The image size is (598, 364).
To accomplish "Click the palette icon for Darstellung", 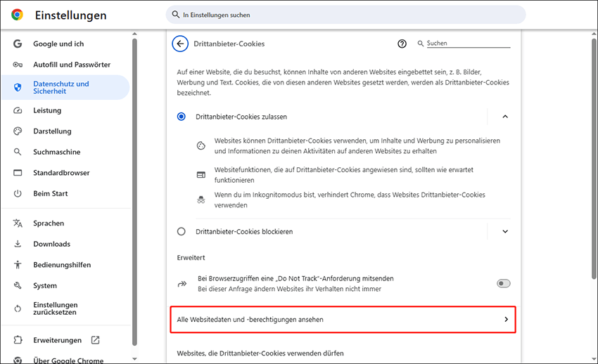I will [x=18, y=131].
